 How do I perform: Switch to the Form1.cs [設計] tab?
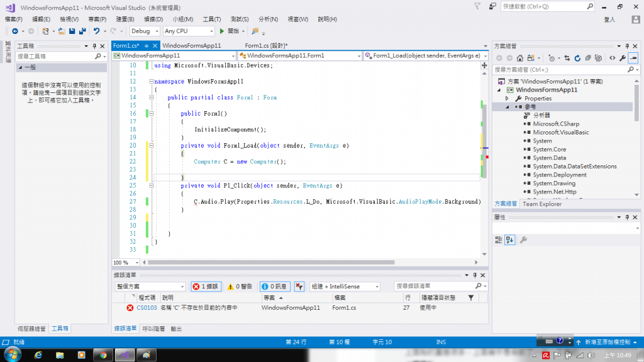[266, 45]
